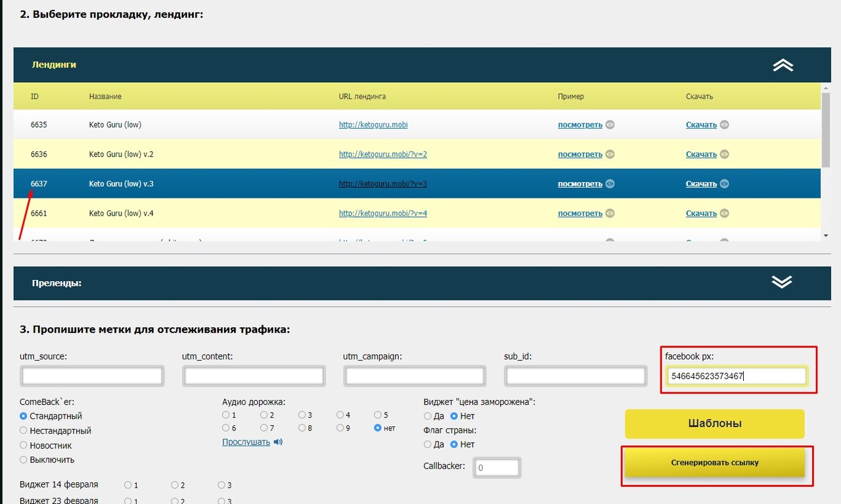Choose audio track 2 radio button
This screenshot has height=504, width=841.
pyautogui.click(x=263, y=415)
